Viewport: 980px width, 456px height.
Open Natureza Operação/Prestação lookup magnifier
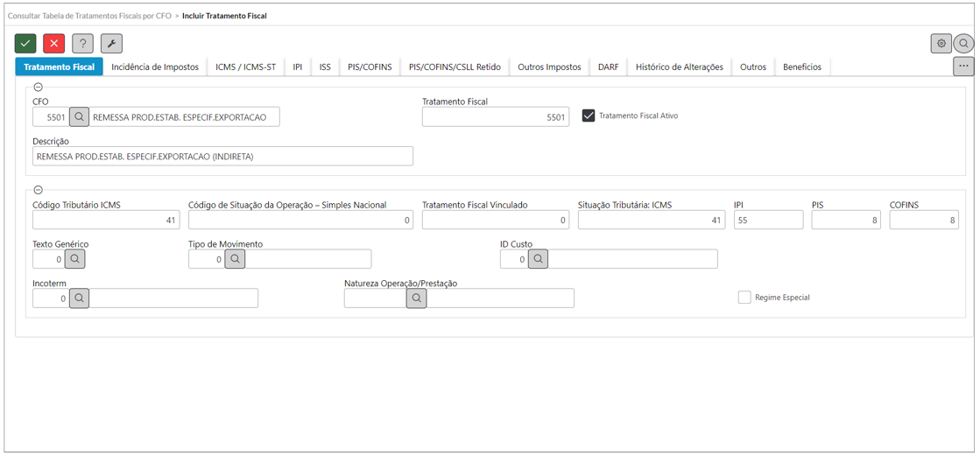point(416,298)
